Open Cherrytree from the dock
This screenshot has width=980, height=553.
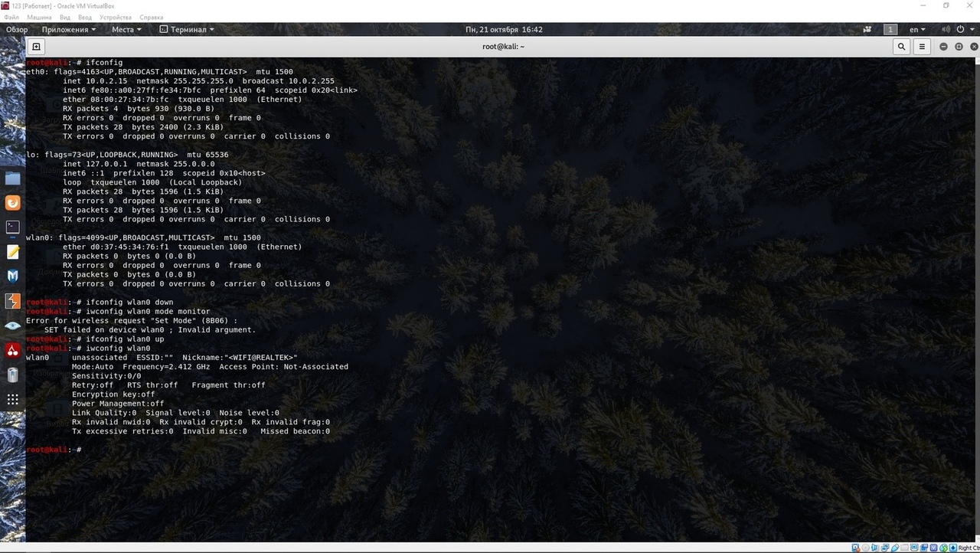click(12, 350)
